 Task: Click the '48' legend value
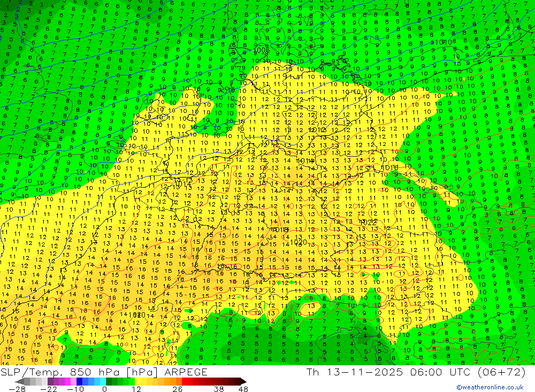pyautogui.click(x=243, y=389)
